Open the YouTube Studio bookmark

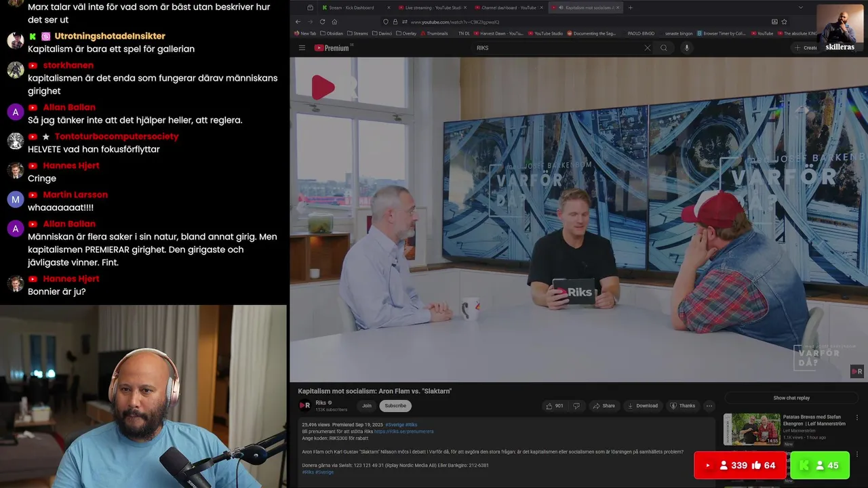(545, 33)
